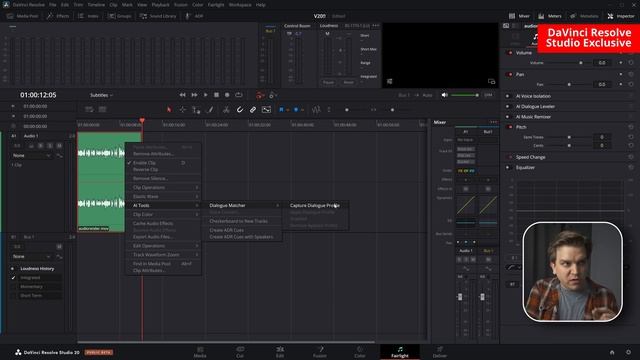Select Capture Dialogue Profile
This screenshot has width=640, height=360.
pos(315,205)
